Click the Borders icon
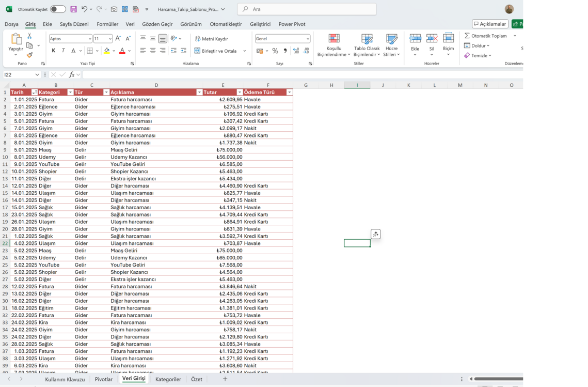 click(x=90, y=51)
